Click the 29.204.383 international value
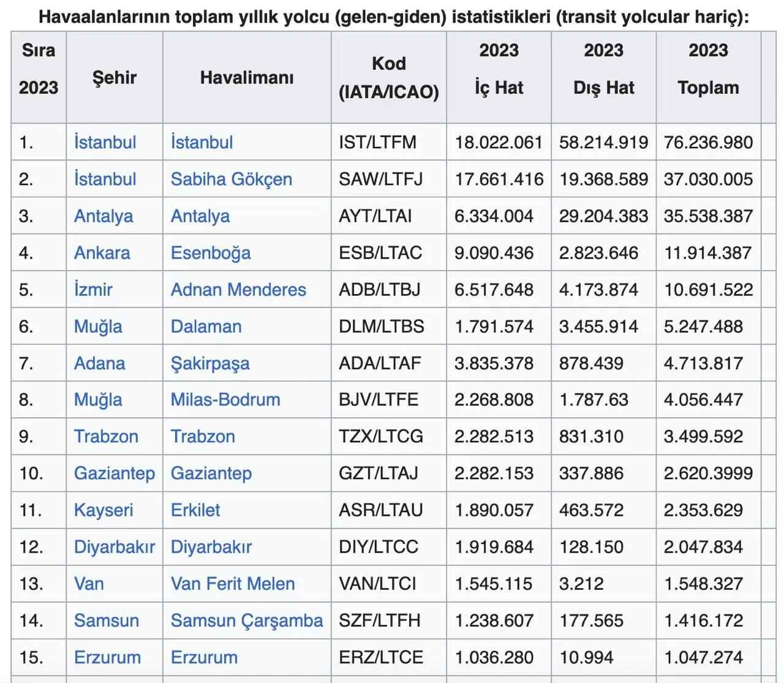The image size is (784, 683). (x=603, y=216)
